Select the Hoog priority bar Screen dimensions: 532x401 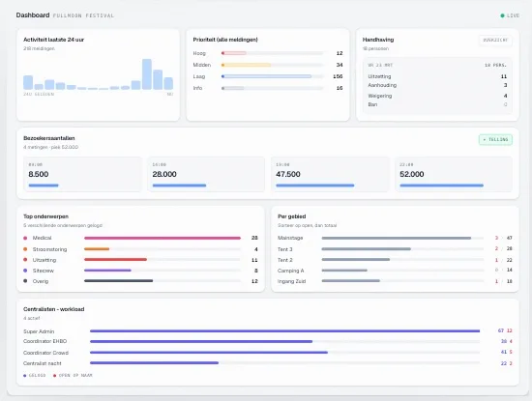click(273, 53)
